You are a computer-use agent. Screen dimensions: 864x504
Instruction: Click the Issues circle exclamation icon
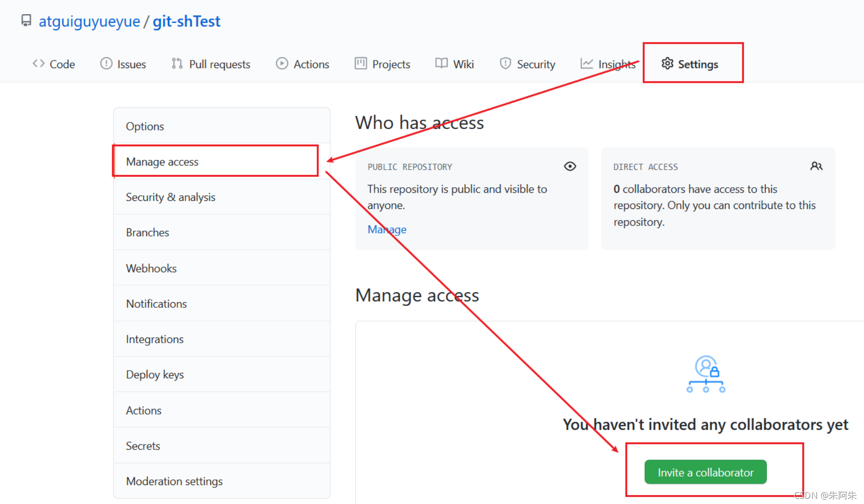[x=106, y=63]
